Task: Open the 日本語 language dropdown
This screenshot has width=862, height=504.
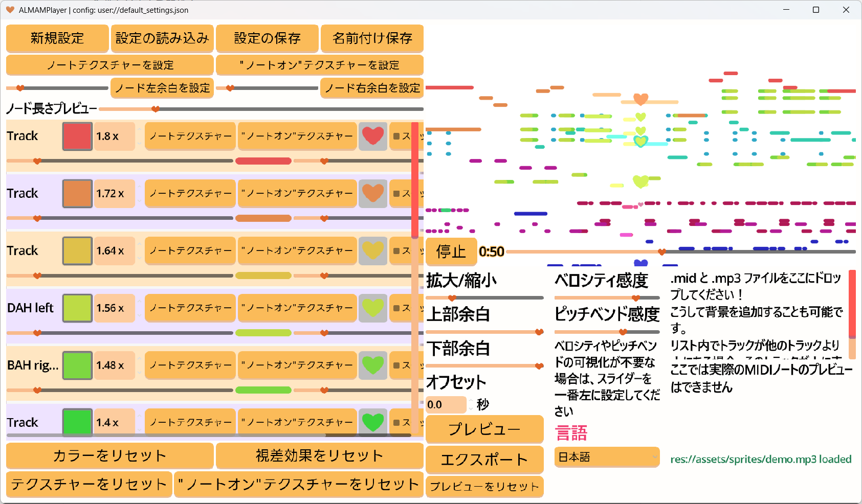Action: point(607,457)
